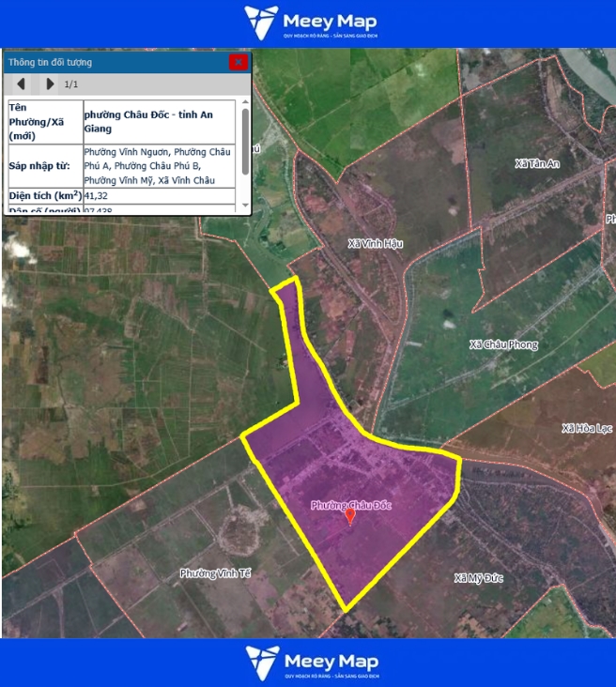Select the Phường Châu Đốc map label
616x687 pixels.
(x=351, y=505)
